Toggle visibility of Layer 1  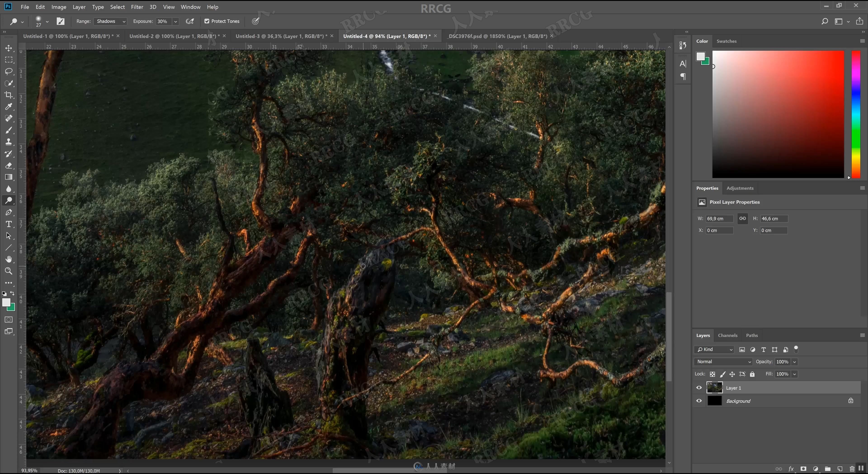click(x=699, y=388)
